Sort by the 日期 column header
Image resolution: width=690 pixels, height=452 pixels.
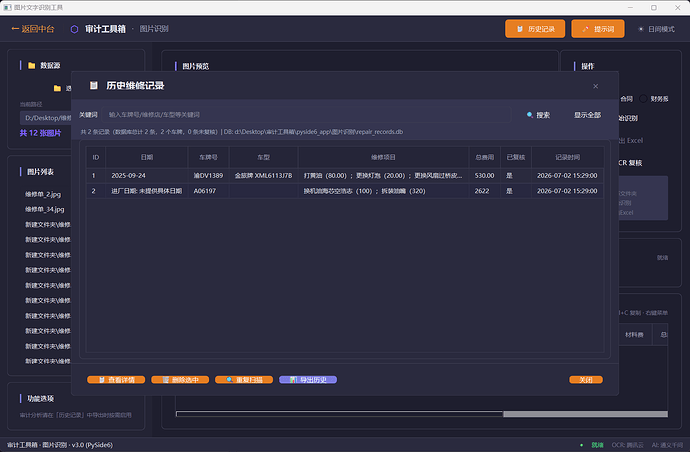pyautogui.click(x=147, y=157)
